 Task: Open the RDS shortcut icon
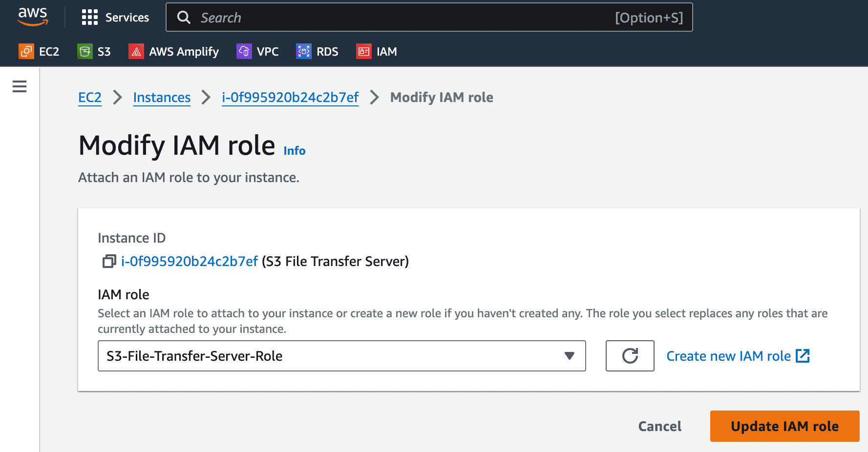304,51
